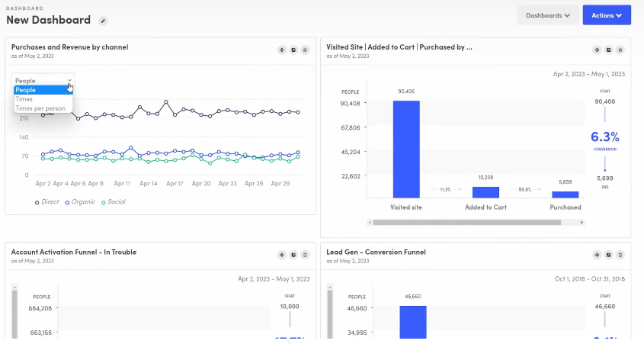The width and height of the screenshot is (644, 344).
Task: Open Purchases and Revenue report via expand icon
Action: (x=293, y=50)
